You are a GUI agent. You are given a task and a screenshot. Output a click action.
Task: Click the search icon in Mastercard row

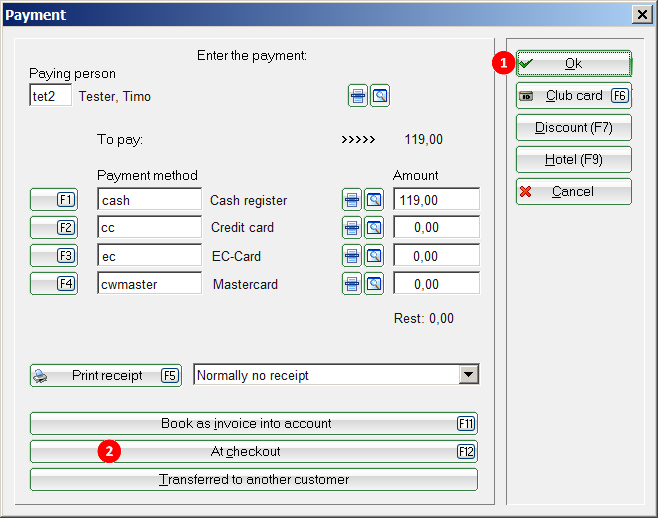(373, 284)
